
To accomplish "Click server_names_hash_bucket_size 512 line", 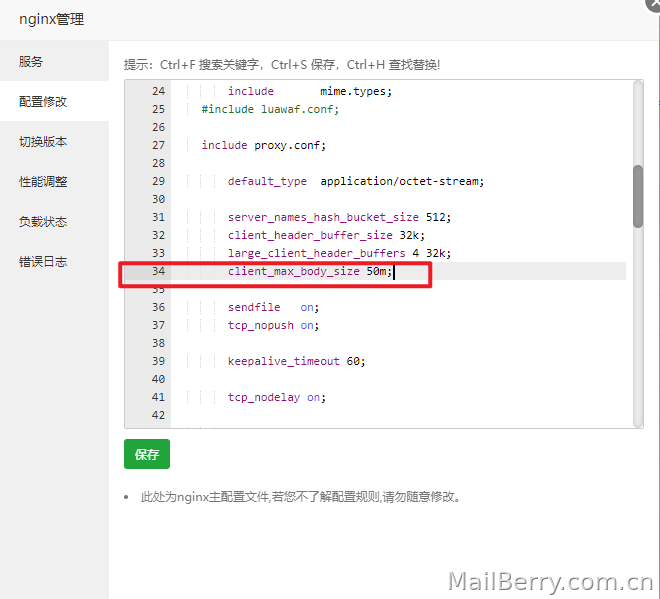I will [x=339, y=217].
